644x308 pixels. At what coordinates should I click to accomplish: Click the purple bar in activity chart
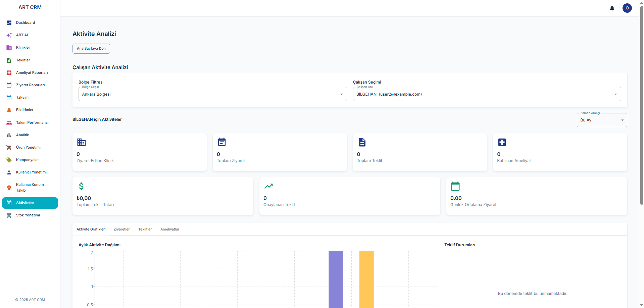[336, 279]
